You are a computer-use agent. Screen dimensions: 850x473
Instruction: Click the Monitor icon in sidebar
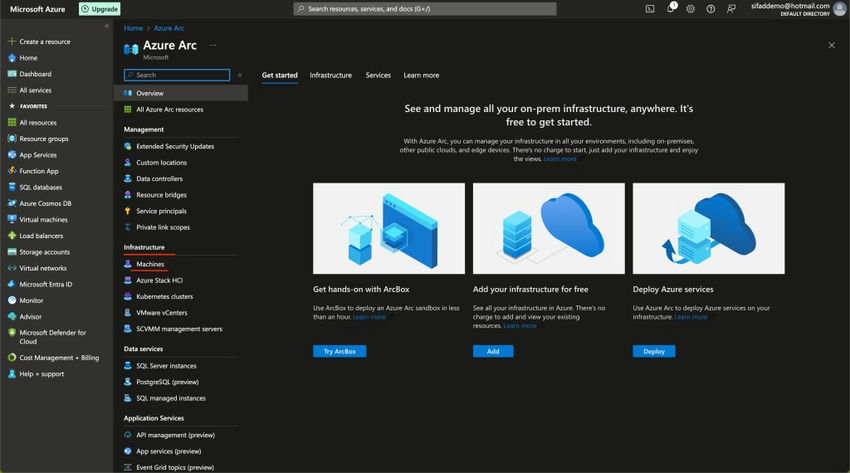click(12, 300)
